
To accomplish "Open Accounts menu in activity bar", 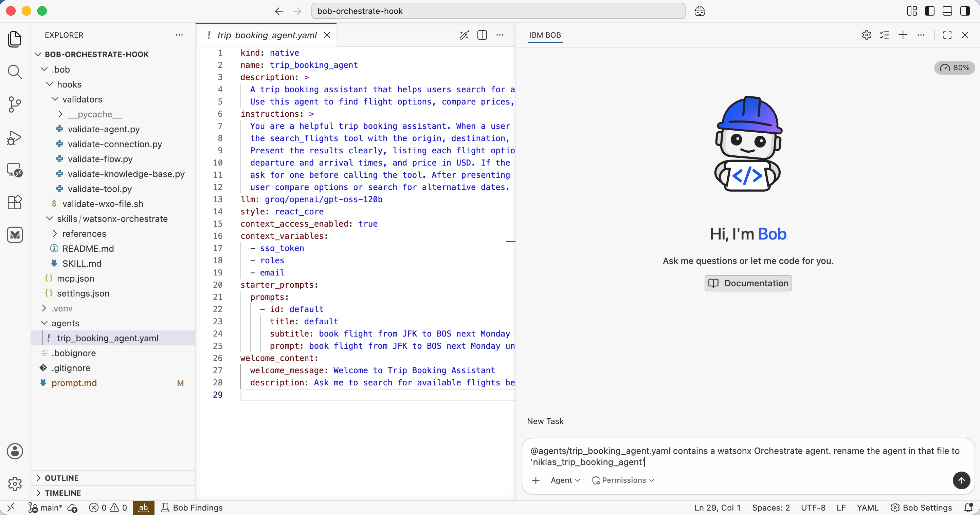I will (15, 451).
